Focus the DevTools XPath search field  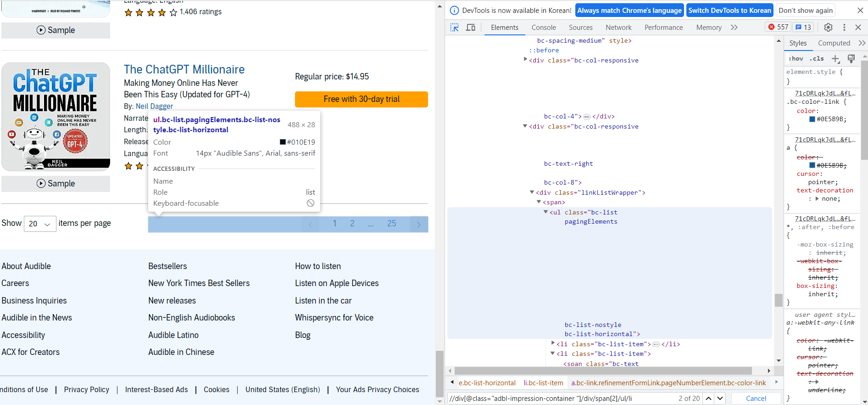click(x=562, y=399)
